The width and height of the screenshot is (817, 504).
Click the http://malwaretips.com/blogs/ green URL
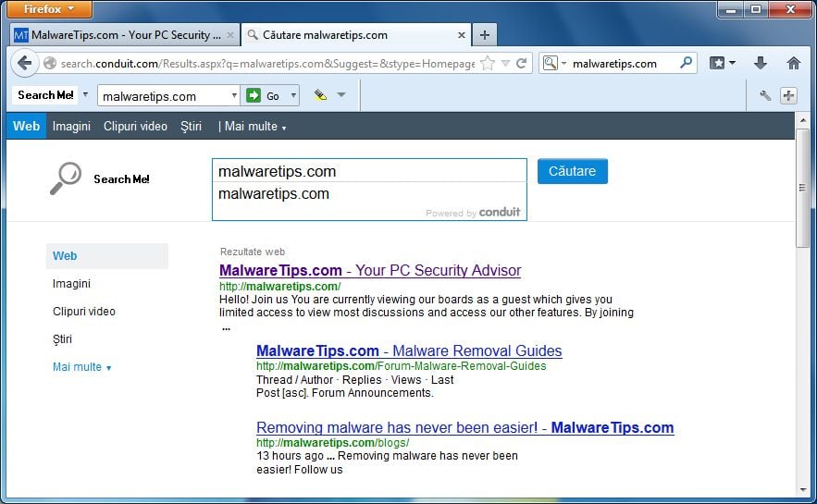click(x=332, y=443)
